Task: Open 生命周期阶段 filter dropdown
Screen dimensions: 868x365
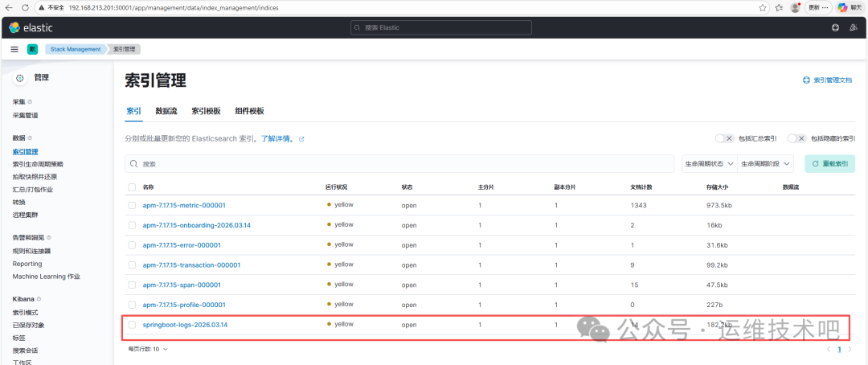Action: coord(766,164)
